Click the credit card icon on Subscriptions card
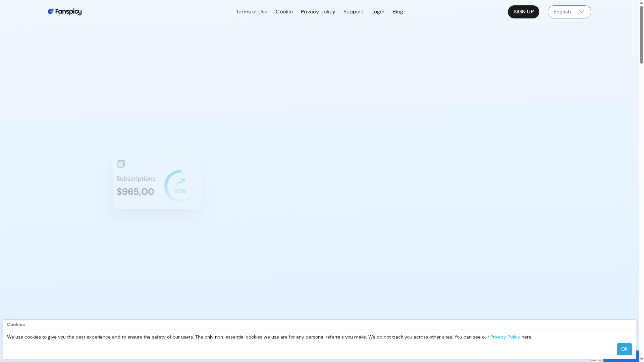Screen dimensions: 644x362 pos(121,164)
